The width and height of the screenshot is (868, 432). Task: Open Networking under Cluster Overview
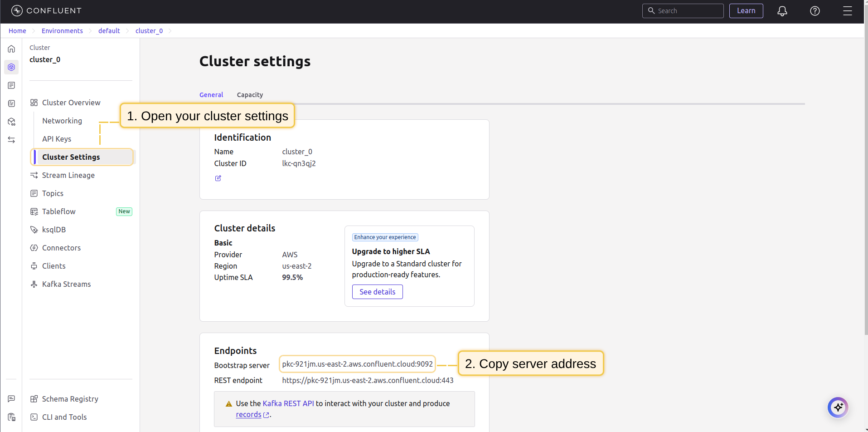(x=62, y=121)
